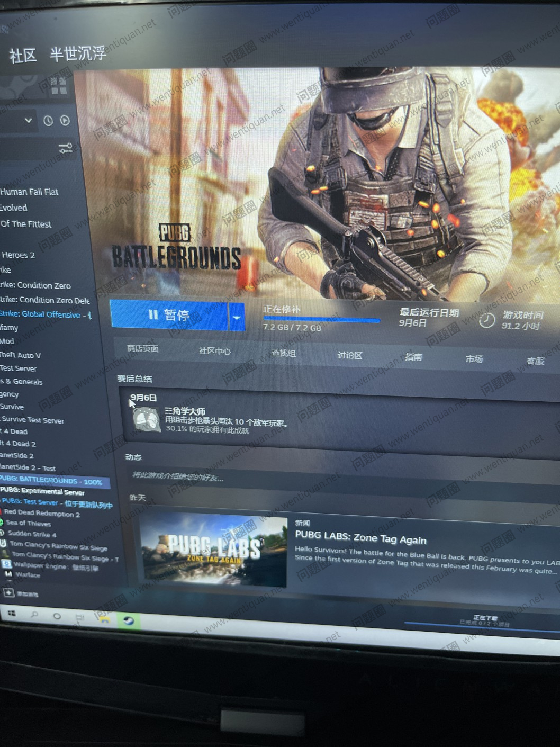Click the 正在修补 progress bar
The image size is (560, 747).
point(321,319)
